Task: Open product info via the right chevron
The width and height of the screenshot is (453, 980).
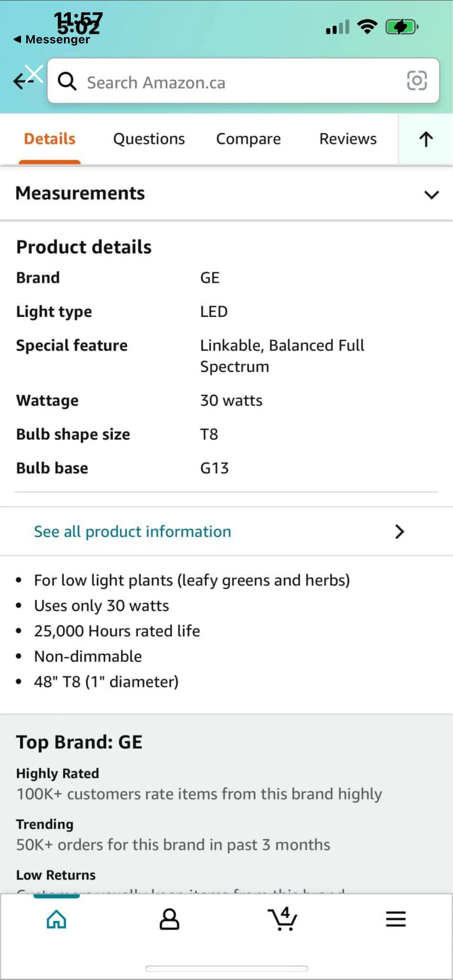Action: (399, 532)
